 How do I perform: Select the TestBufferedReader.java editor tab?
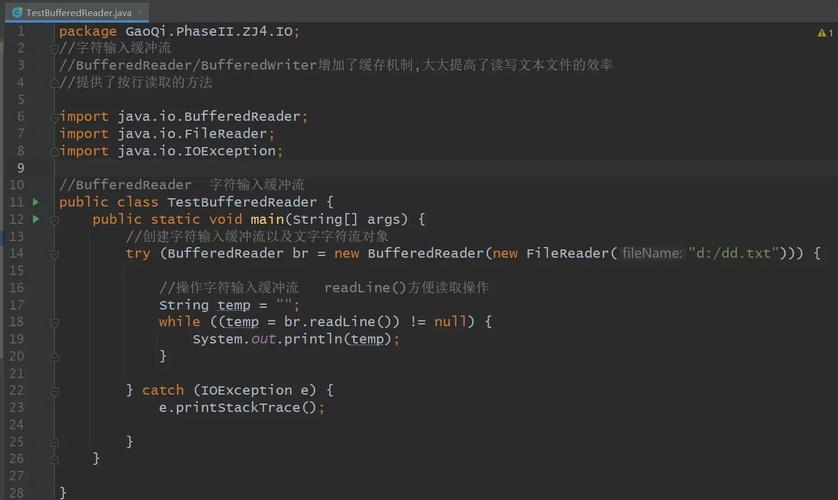[x=77, y=12]
